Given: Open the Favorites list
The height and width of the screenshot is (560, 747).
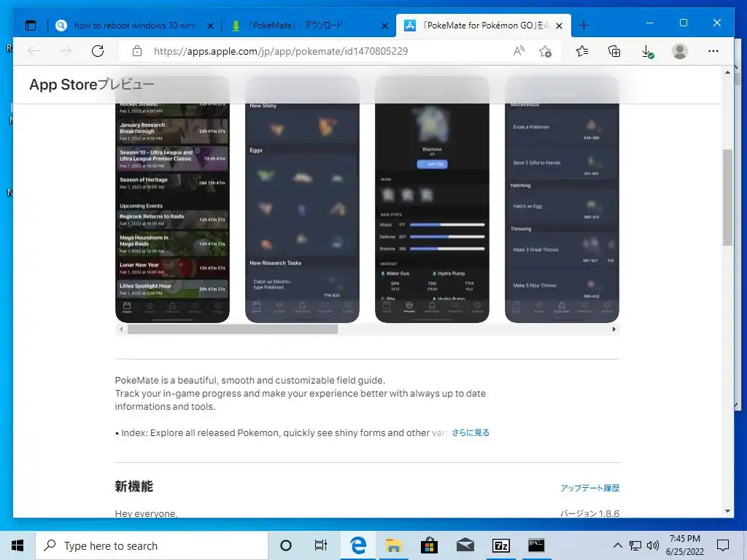Looking at the screenshot, I should click(581, 51).
